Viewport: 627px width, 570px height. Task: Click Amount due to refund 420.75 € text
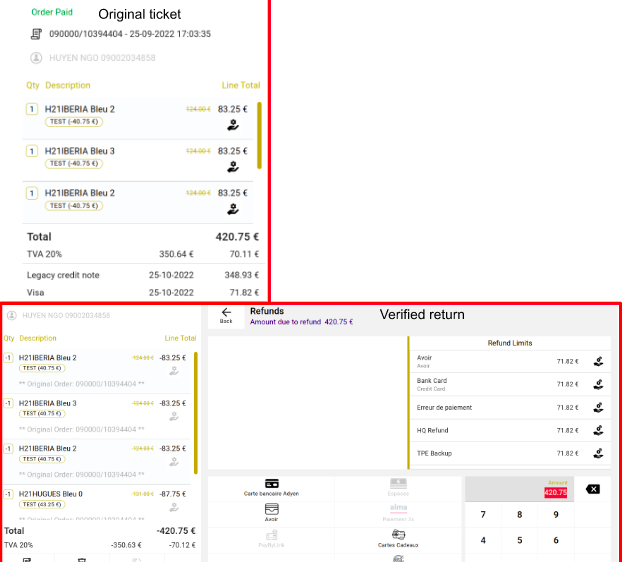click(x=302, y=322)
